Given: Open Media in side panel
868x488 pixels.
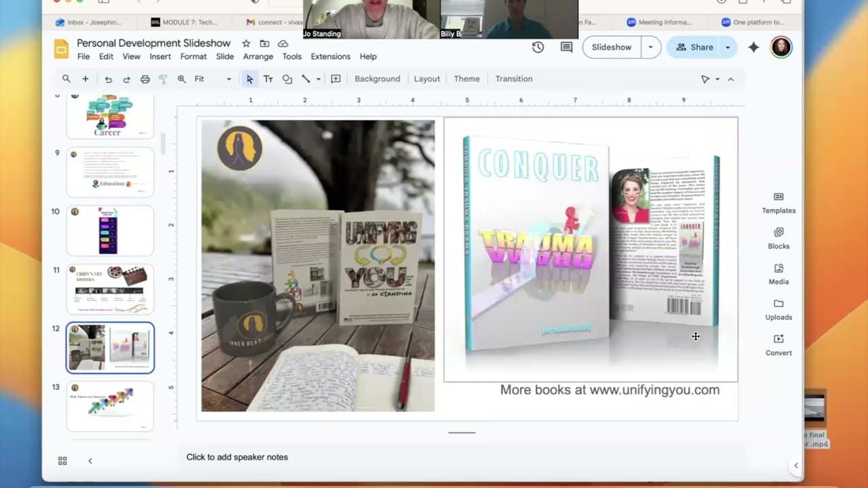Looking at the screenshot, I should coord(778,274).
